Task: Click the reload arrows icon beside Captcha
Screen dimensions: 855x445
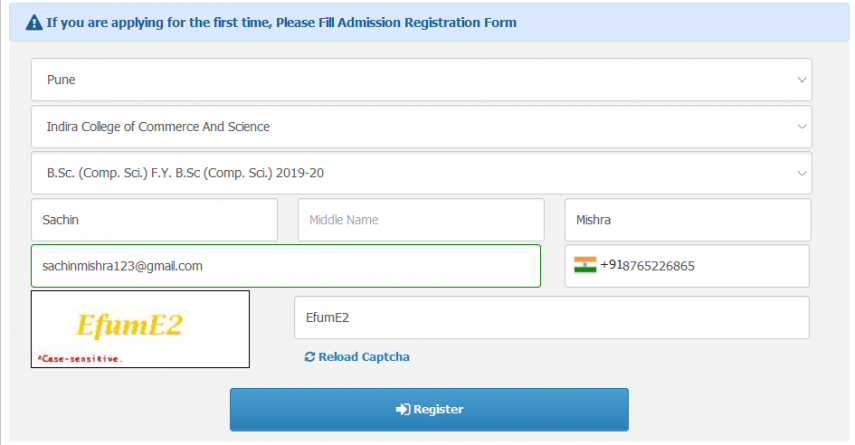Action: pyautogui.click(x=310, y=357)
